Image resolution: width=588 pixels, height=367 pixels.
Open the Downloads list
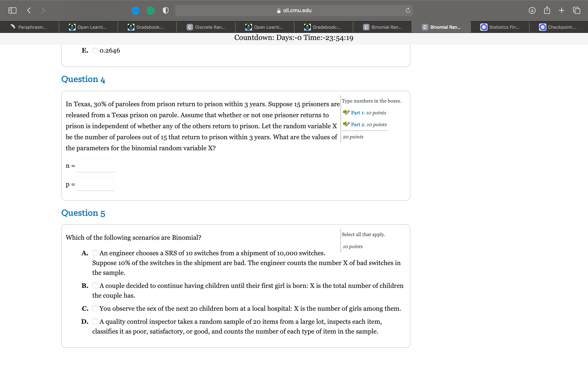532,10
